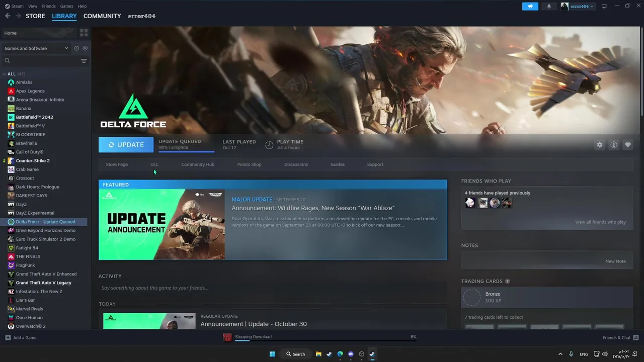Go forward with the navigation arrow
644x362 pixels.
tap(18, 16)
